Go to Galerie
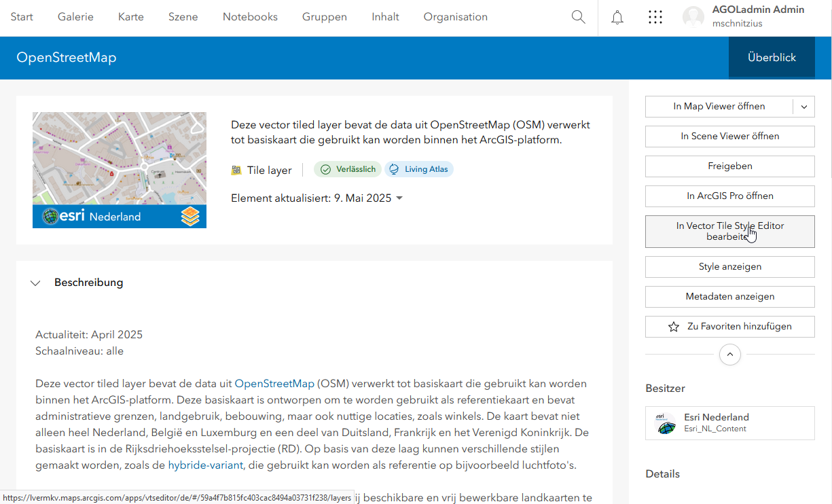The height and width of the screenshot is (504, 832). [x=76, y=17]
